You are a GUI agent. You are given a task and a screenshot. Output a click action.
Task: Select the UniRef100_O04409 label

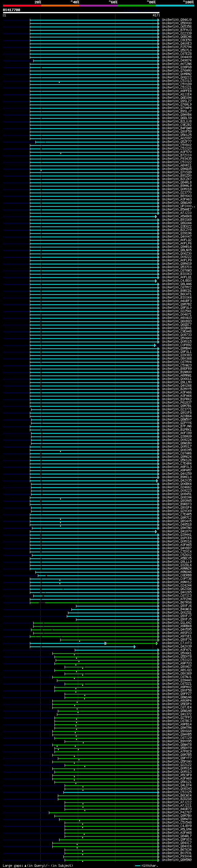(177, 57)
